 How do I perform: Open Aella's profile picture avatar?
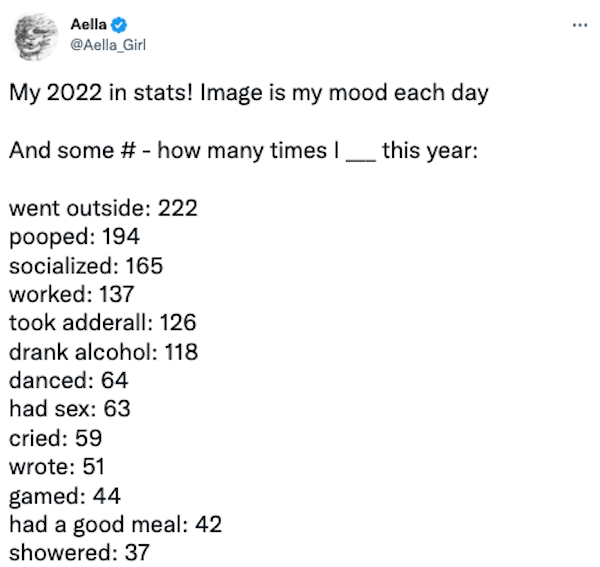click(36, 37)
